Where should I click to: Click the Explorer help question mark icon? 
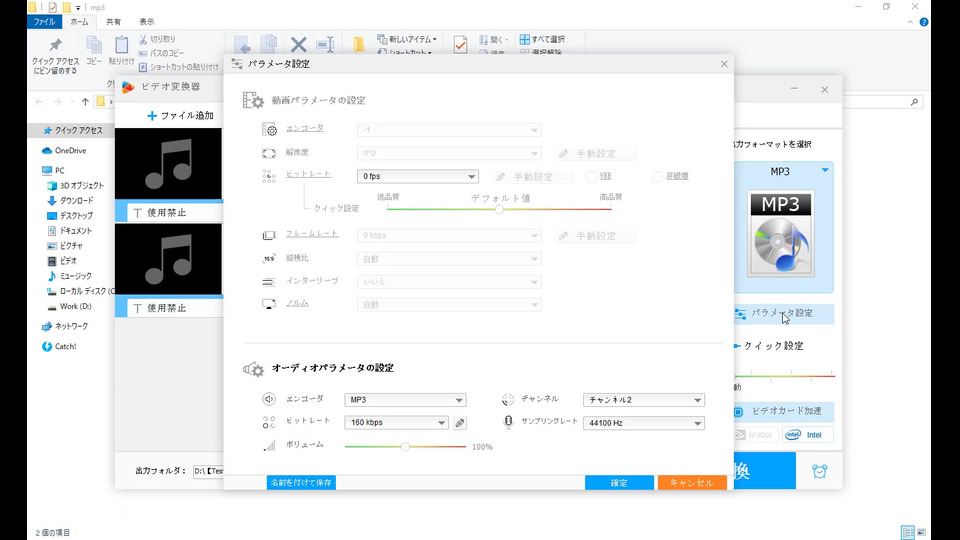924,22
